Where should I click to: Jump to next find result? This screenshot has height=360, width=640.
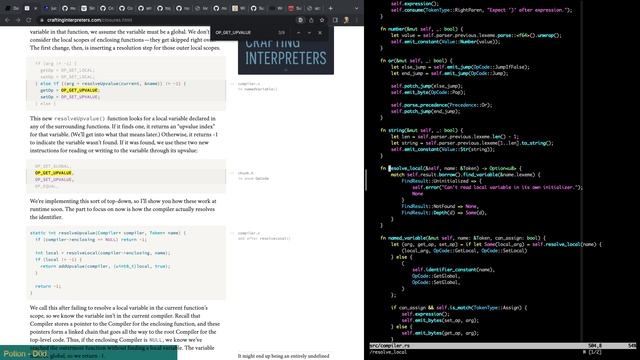(x=309, y=33)
